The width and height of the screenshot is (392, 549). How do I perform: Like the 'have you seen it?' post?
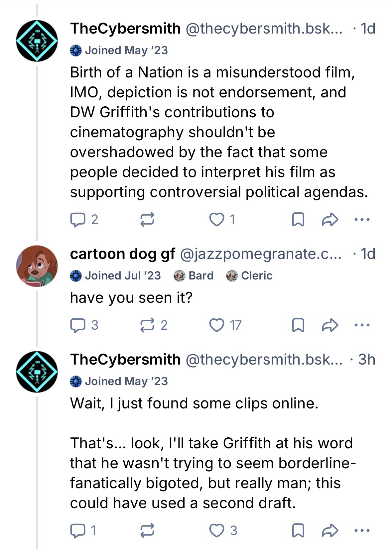coord(217,325)
